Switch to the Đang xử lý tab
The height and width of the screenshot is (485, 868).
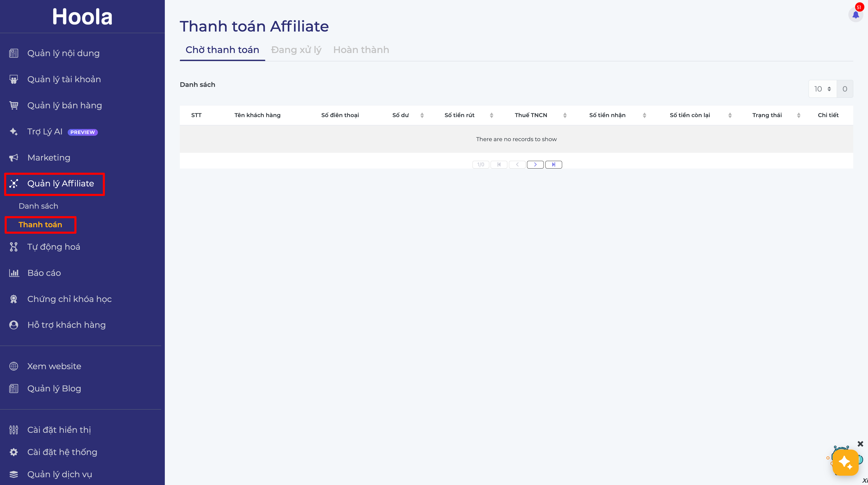point(296,50)
